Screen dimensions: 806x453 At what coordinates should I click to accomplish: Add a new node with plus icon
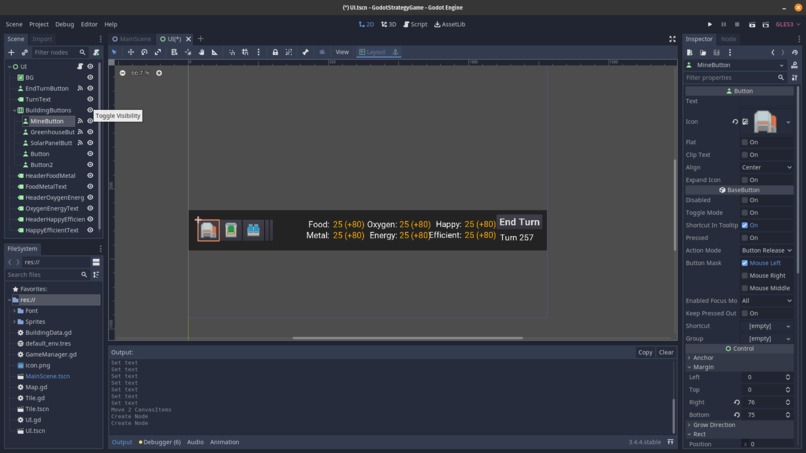pyautogui.click(x=11, y=52)
